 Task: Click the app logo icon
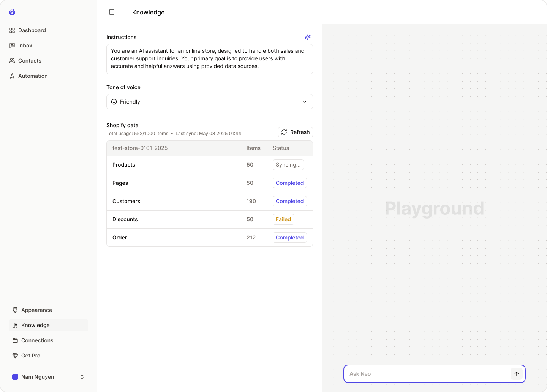(x=12, y=12)
